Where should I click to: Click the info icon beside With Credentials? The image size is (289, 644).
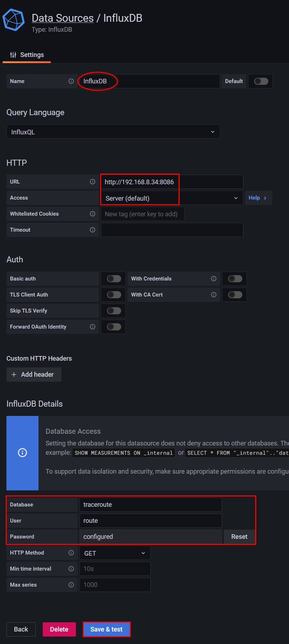pos(214,279)
